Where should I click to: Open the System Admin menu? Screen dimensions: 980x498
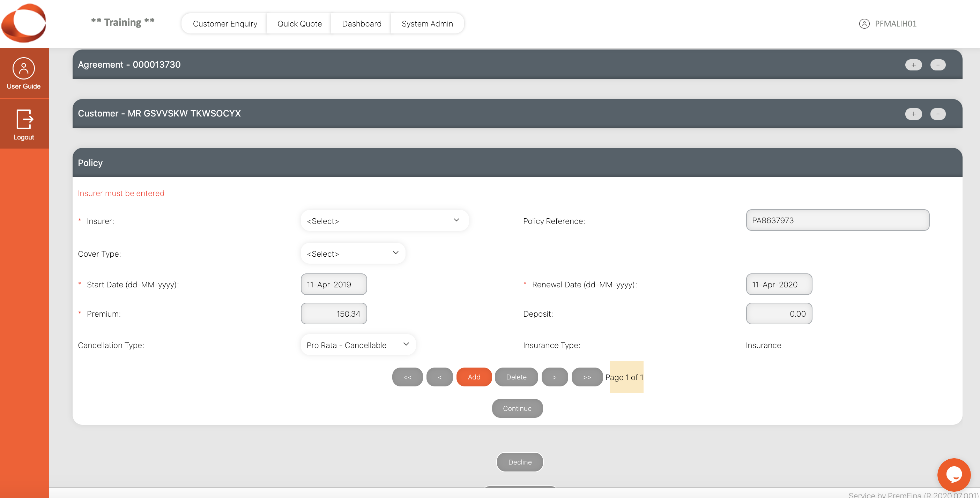coord(426,23)
